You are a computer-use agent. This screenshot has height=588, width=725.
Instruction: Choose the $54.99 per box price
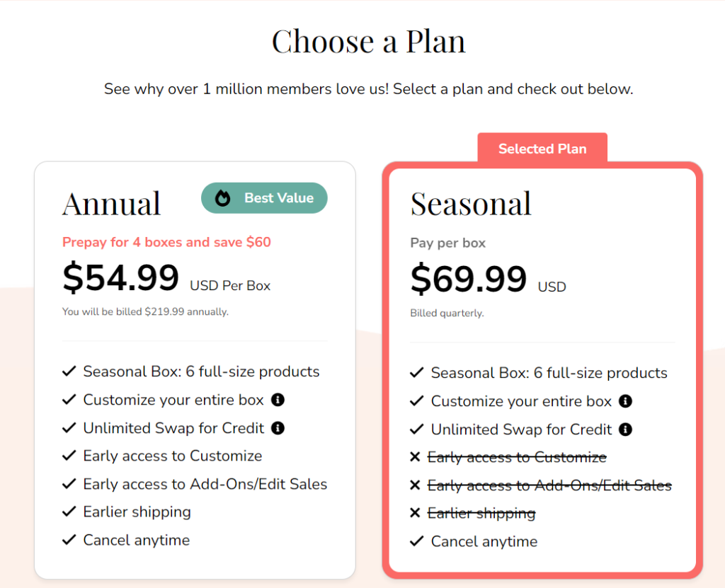[121, 277]
